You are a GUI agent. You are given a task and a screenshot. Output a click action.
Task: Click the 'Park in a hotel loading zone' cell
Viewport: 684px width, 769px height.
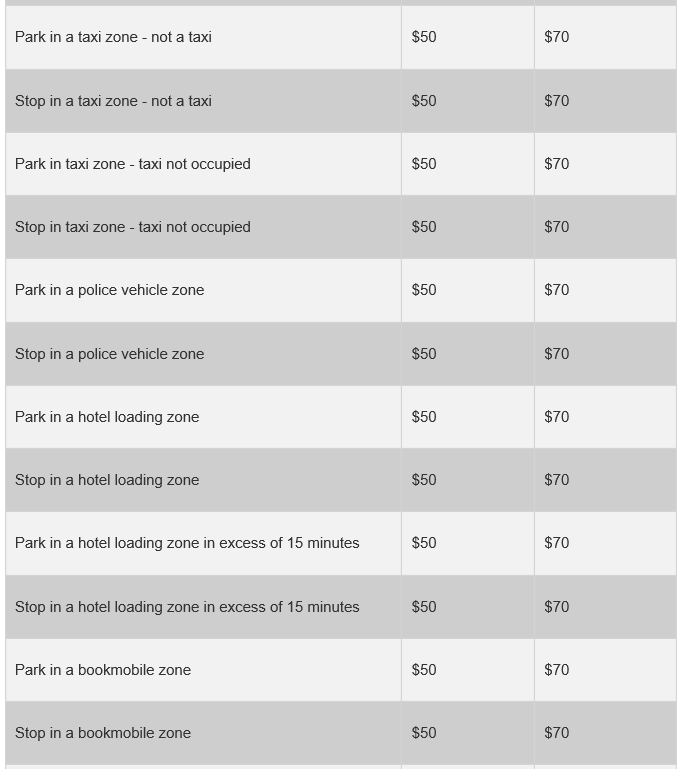tap(107, 417)
